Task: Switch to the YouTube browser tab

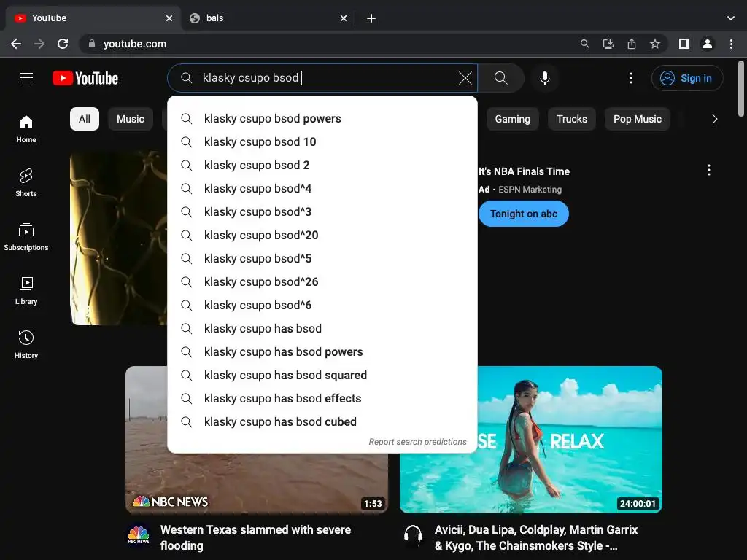Action: point(93,18)
